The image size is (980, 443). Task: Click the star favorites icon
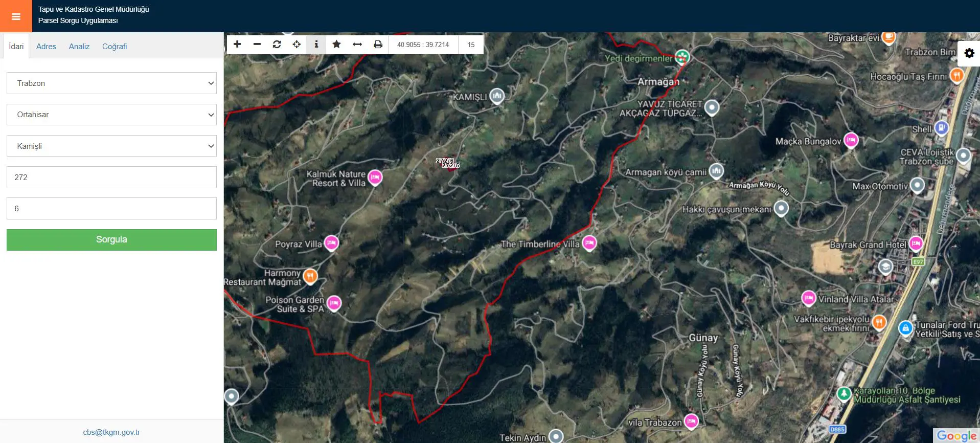click(336, 45)
